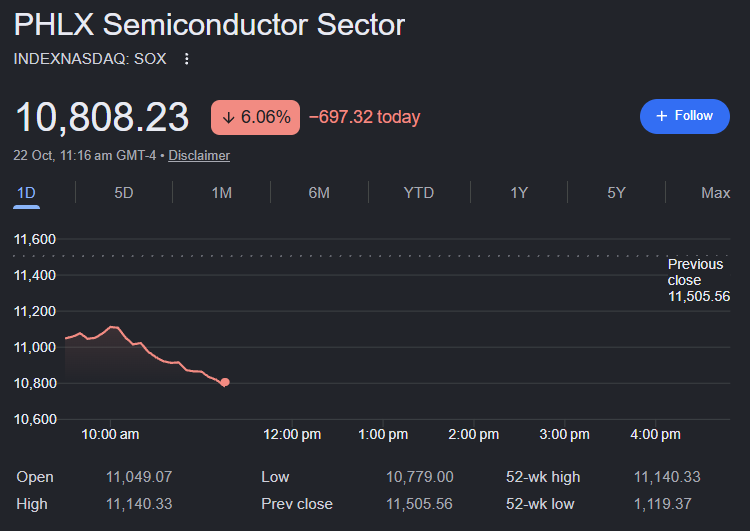The image size is (750, 531).
Task: Click the Prev close value in the stats table
Action: (x=419, y=504)
